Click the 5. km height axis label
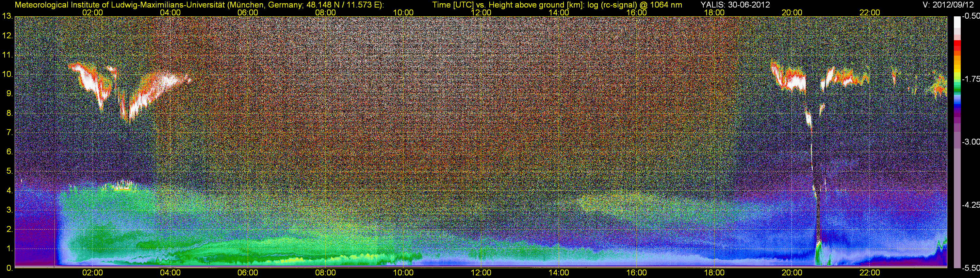980x278 pixels. click(x=10, y=171)
